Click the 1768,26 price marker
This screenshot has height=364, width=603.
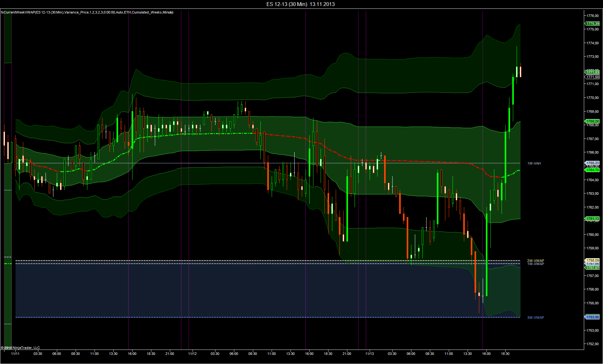click(x=592, y=121)
